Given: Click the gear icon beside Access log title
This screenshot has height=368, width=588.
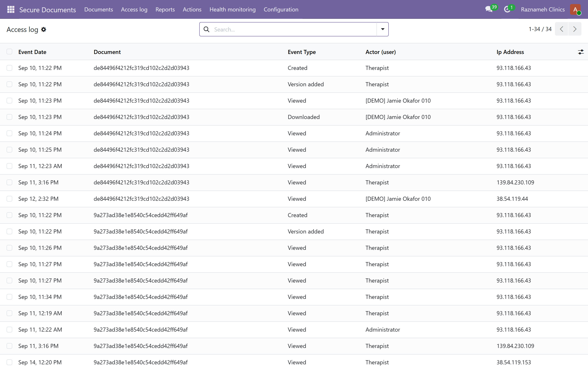Looking at the screenshot, I should [x=43, y=29].
